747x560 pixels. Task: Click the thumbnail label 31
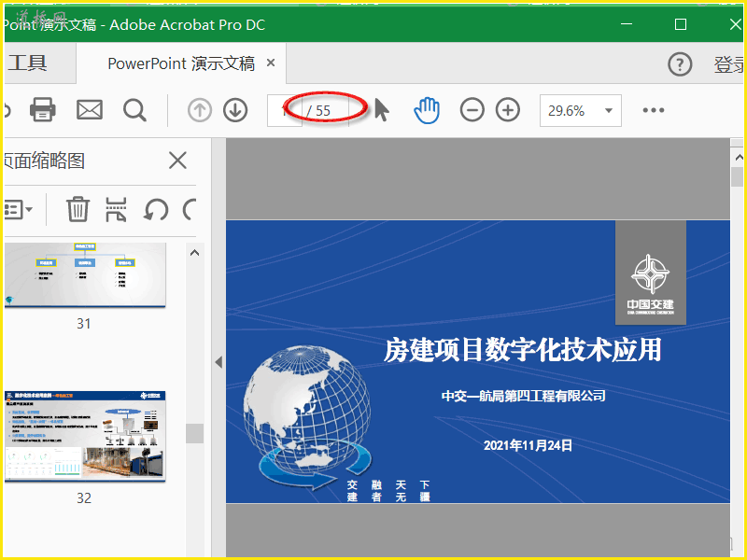[x=84, y=324]
